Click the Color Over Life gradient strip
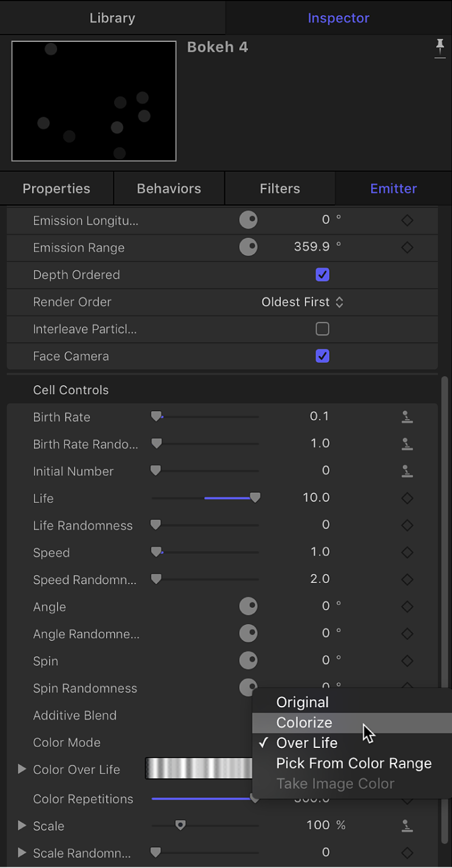 [x=200, y=769]
